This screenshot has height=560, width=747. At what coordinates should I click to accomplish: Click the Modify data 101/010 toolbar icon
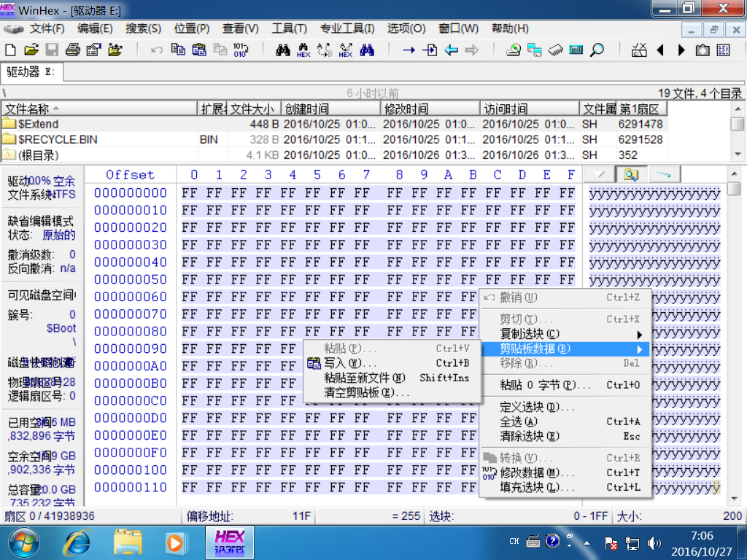point(241,50)
